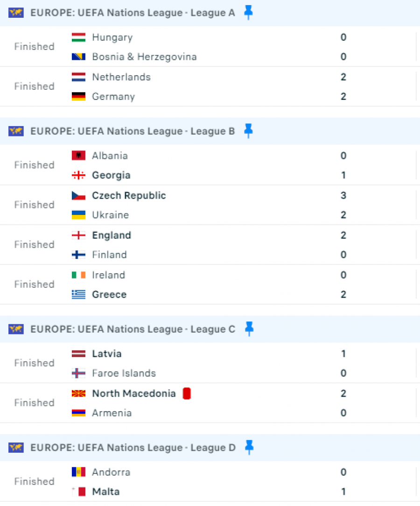Image resolution: width=420 pixels, height=506 pixels.
Task: Click the Finished status of Andorra vs Malta
Action: [35, 482]
